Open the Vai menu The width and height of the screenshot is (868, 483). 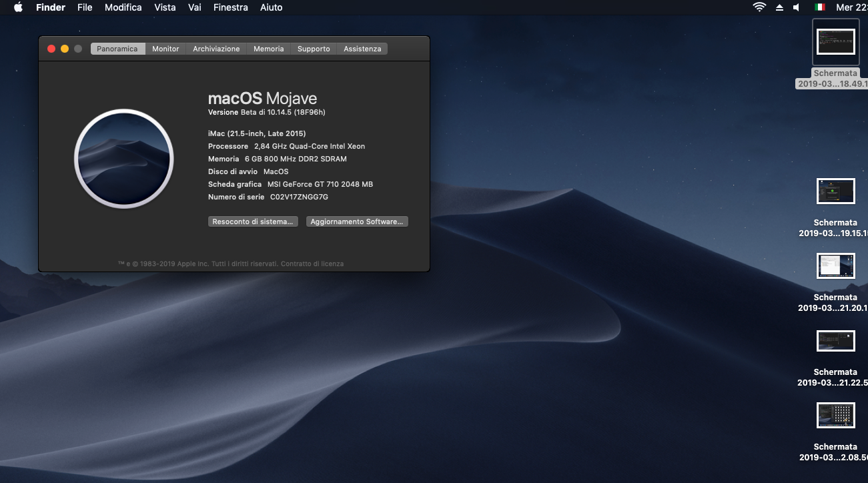pyautogui.click(x=195, y=7)
